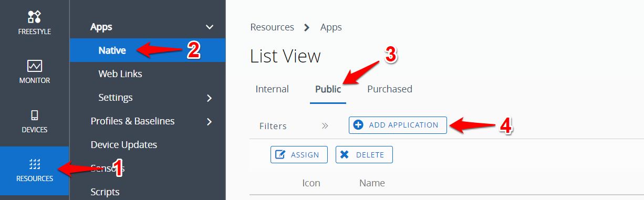Click the Filters label
Image resolution: width=644 pixels, height=200 pixels.
tap(273, 126)
